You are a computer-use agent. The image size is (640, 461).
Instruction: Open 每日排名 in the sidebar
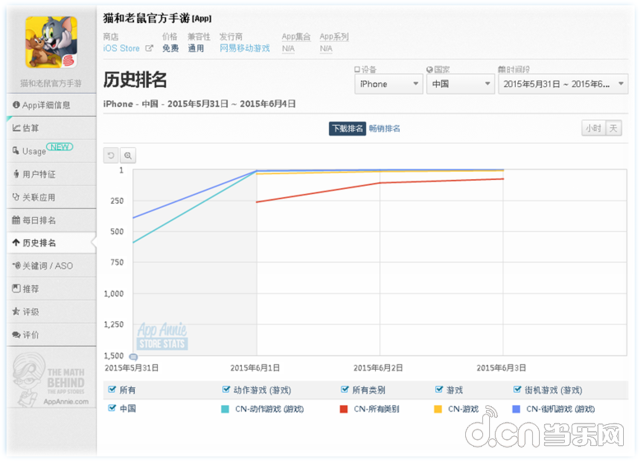coord(52,220)
